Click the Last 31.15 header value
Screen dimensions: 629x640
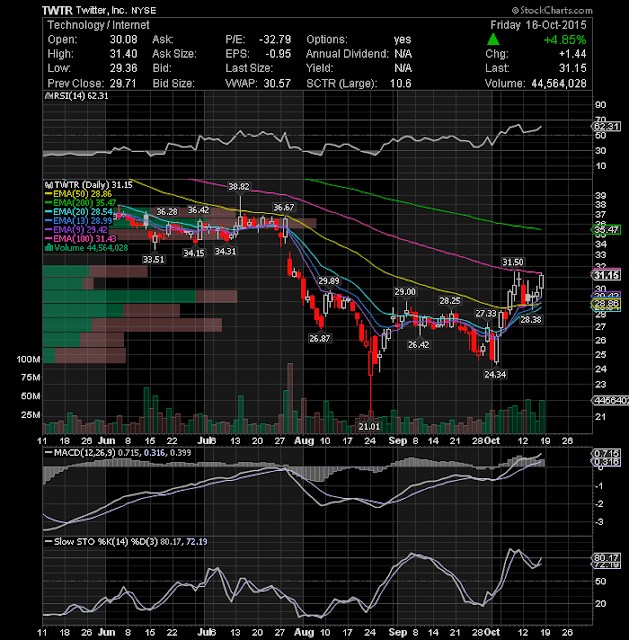click(573, 68)
